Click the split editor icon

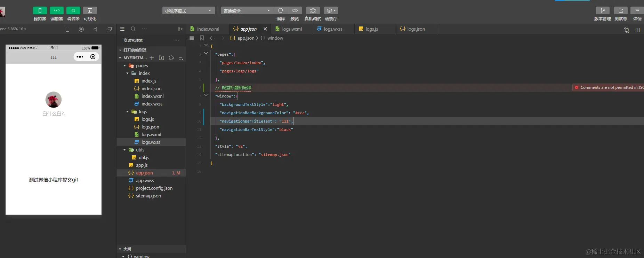[x=638, y=30]
